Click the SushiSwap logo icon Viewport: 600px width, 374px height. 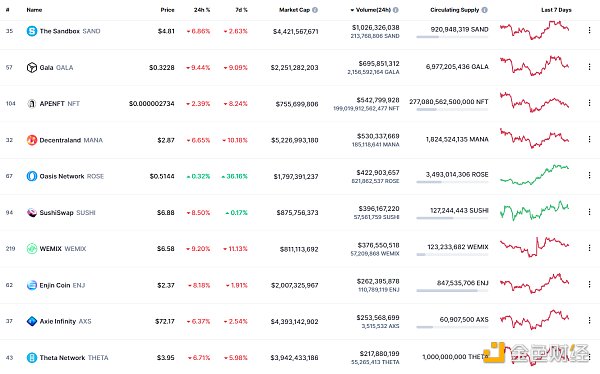pos(32,212)
